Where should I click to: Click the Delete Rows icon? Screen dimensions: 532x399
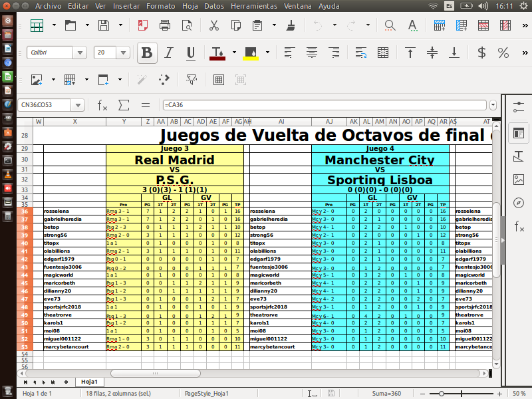(483, 25)
